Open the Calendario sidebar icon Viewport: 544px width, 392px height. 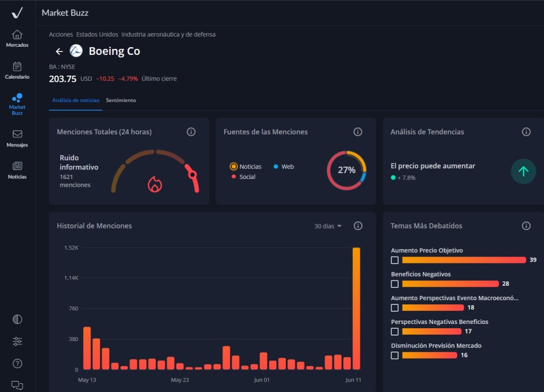(17, 66)
